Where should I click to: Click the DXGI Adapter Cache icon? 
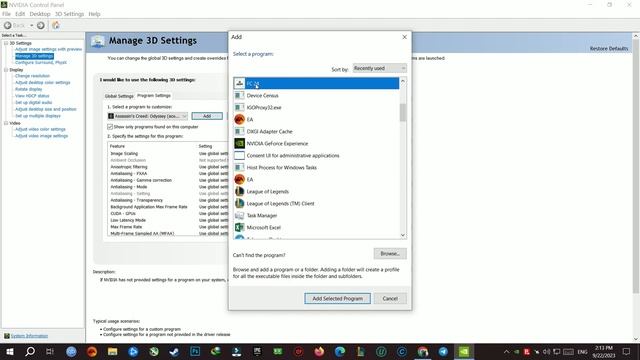pyautogui.click(x=240, y=131)
